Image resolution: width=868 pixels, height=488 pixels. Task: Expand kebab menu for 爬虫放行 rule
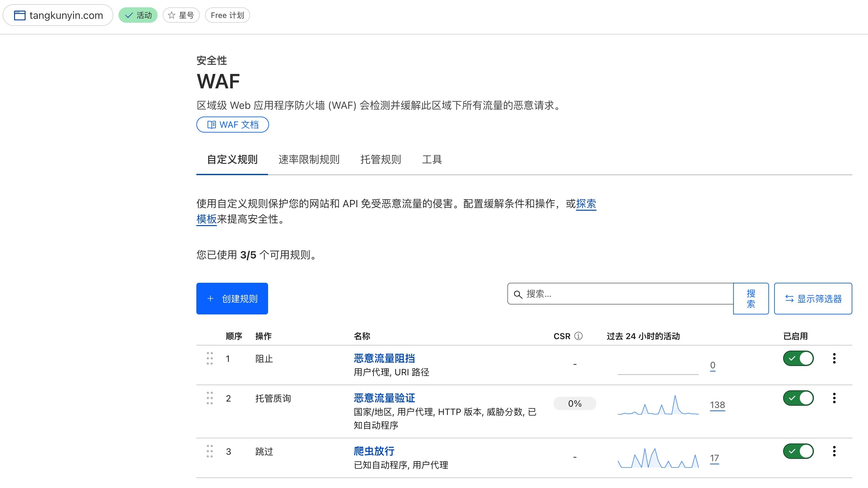[834, 451]
